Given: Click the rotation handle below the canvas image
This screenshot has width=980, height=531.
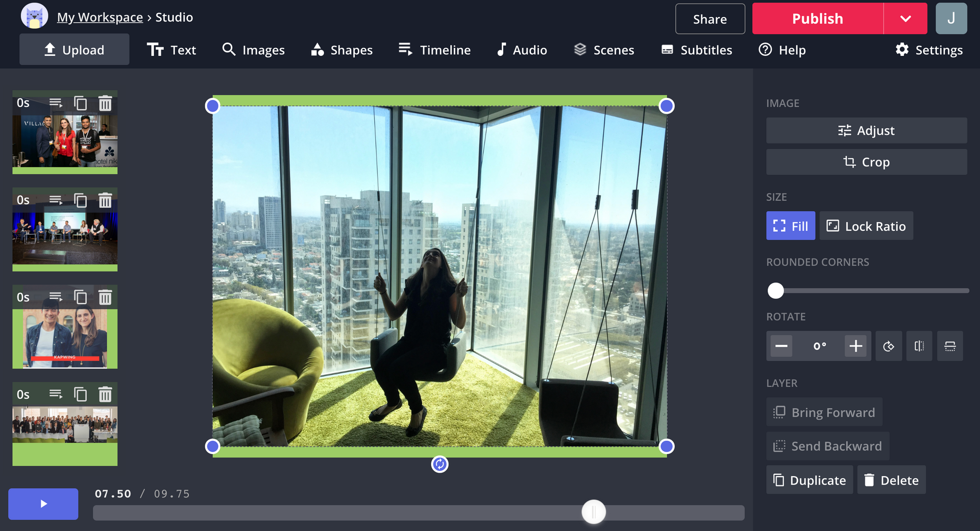Looking at the screenshot, I should 440,464.
